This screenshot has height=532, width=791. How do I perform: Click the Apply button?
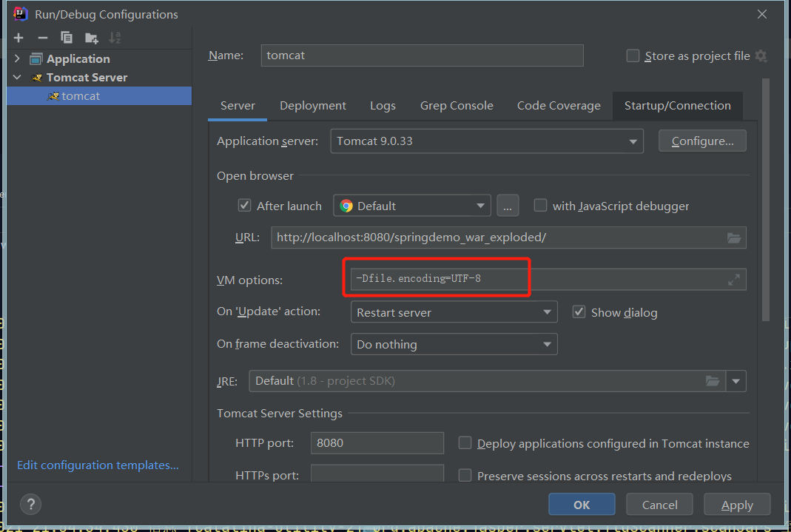[x=737, y=505]
